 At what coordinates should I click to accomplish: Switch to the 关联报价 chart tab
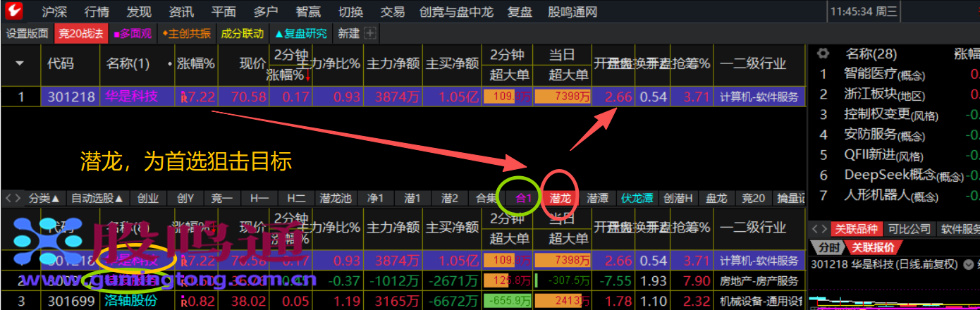point(872,247)
